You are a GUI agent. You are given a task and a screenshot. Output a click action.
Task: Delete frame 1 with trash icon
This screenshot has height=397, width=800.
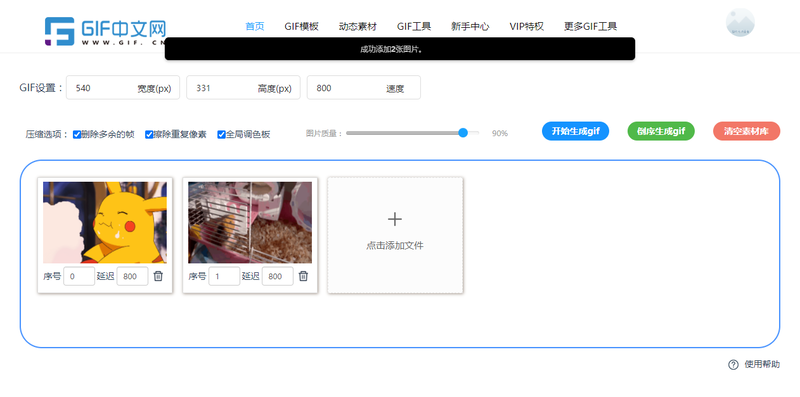(303, 276)
